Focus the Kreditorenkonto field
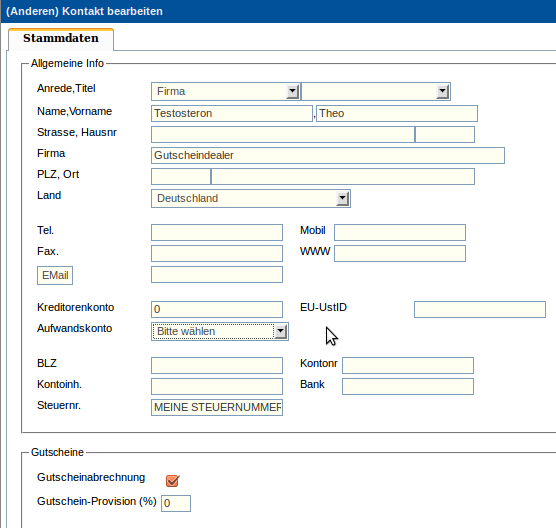The image size is (556, 528). [217, 310]
